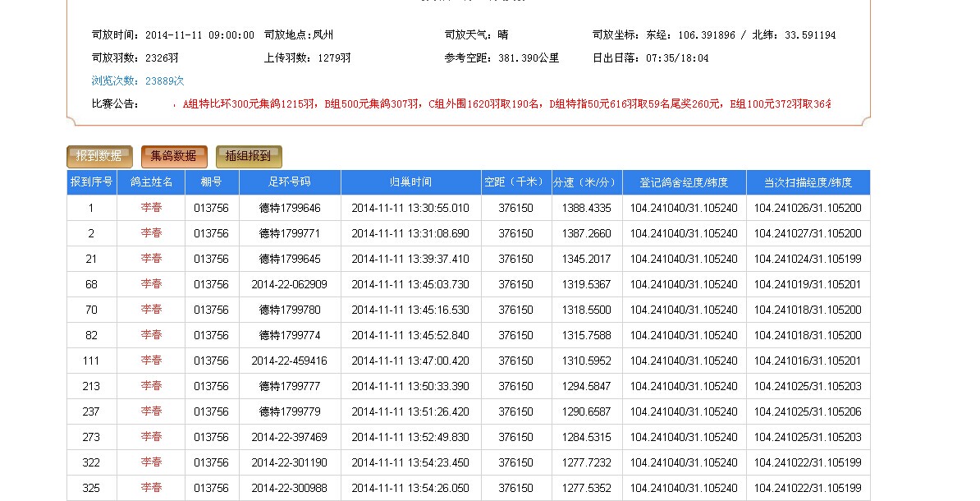The height and width of the screenshot is (501, 980).
Task: Click 李春 in rank 325 row
Action: [x=151, y=488]
